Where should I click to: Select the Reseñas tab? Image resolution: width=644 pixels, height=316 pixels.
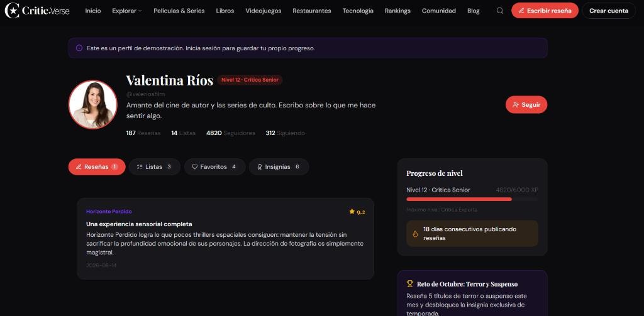point(97,167)
